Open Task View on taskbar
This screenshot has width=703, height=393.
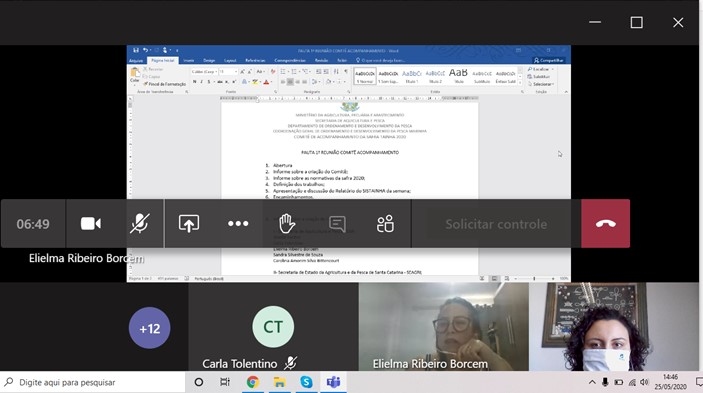point(225,382)
